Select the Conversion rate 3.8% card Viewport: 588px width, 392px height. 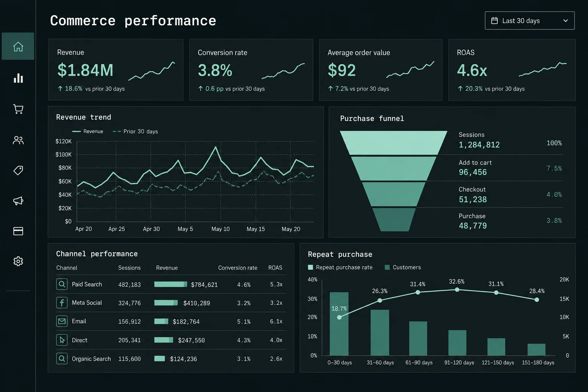(x=251, y=70)
